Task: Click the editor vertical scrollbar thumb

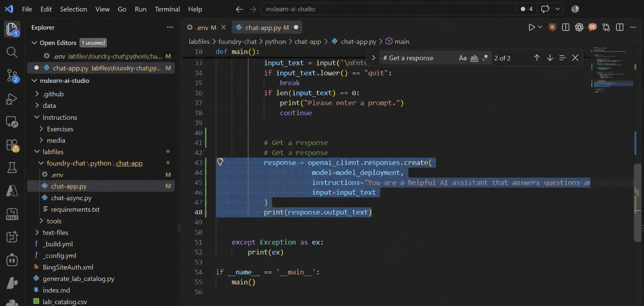Action: coord(638,203)
